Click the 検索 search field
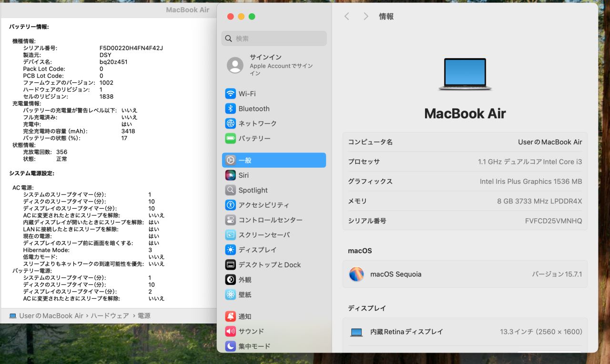Viewport: 610px width, 364px height. coord(274,39)
